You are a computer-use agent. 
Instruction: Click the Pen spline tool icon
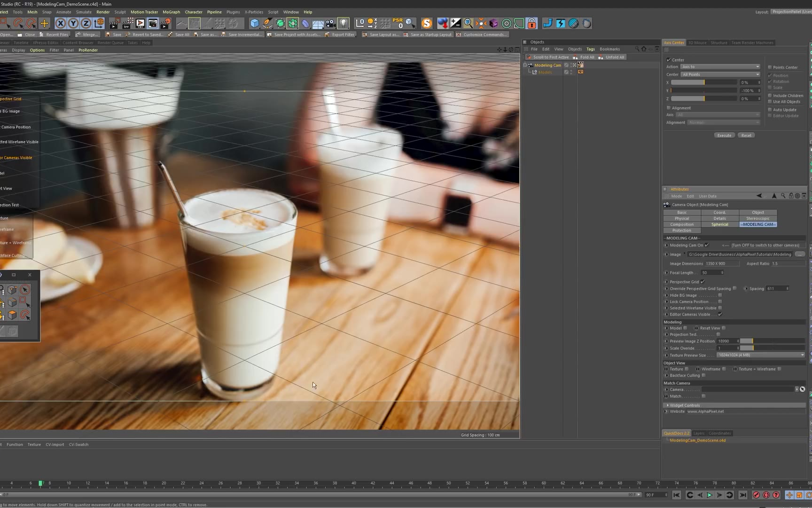[x=267, y=23]
